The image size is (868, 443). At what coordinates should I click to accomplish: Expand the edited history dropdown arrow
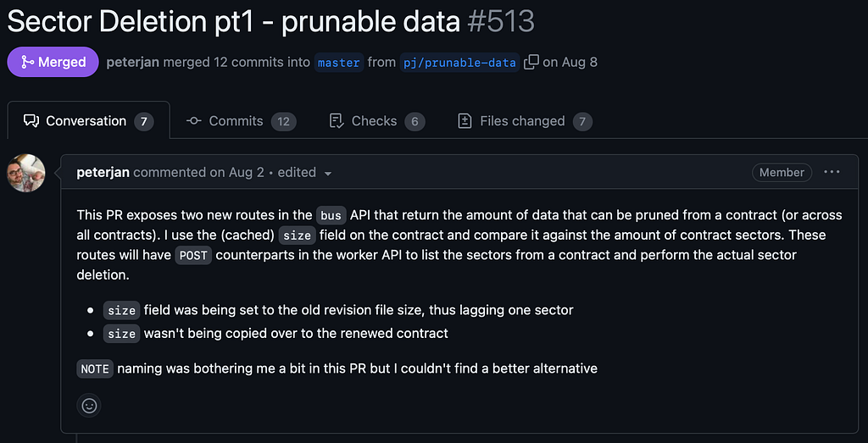click(328, 173)
